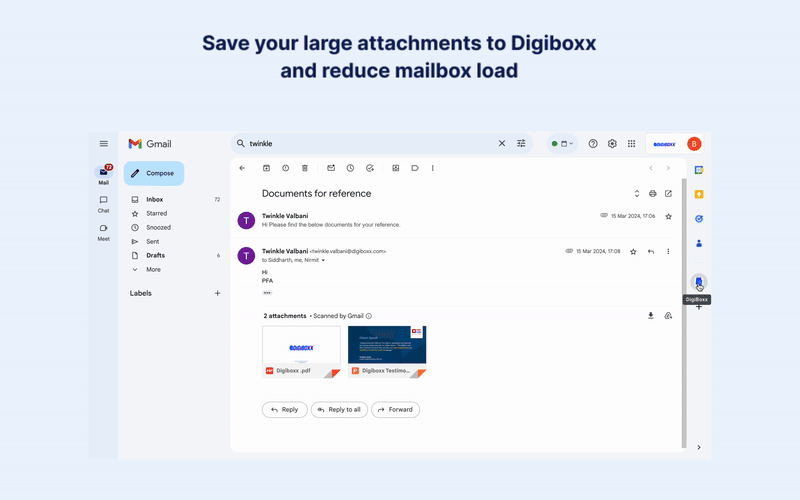Click the Labels heading

[x=141, y=293]
